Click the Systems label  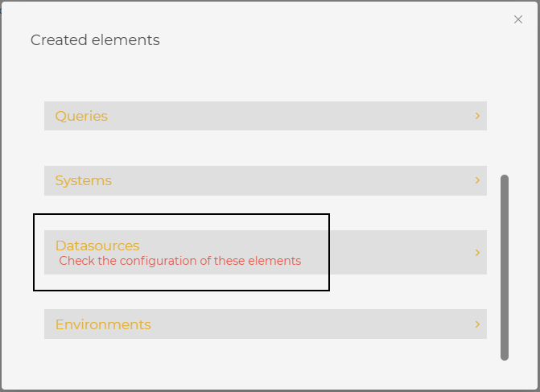tap(83, 180)
